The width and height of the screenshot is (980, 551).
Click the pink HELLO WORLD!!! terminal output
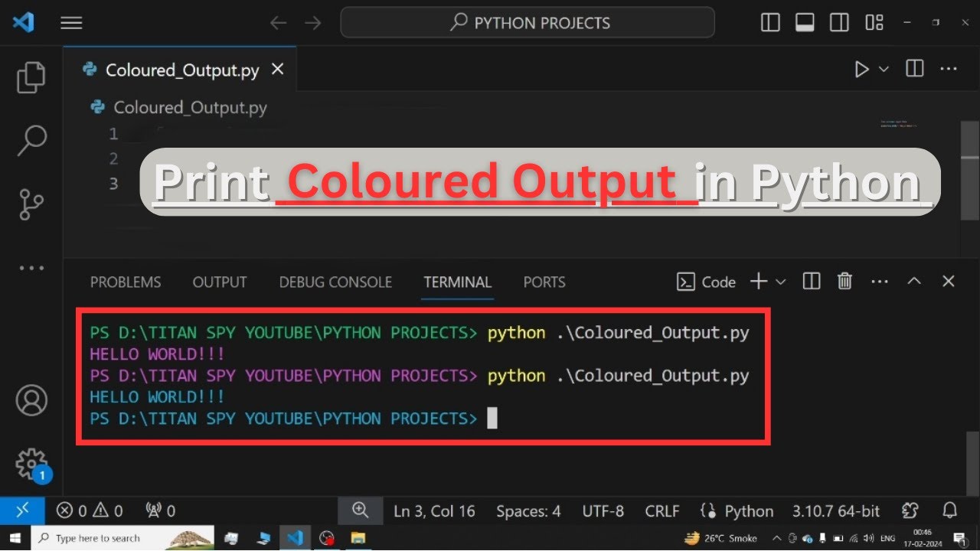tap(157, 354)
